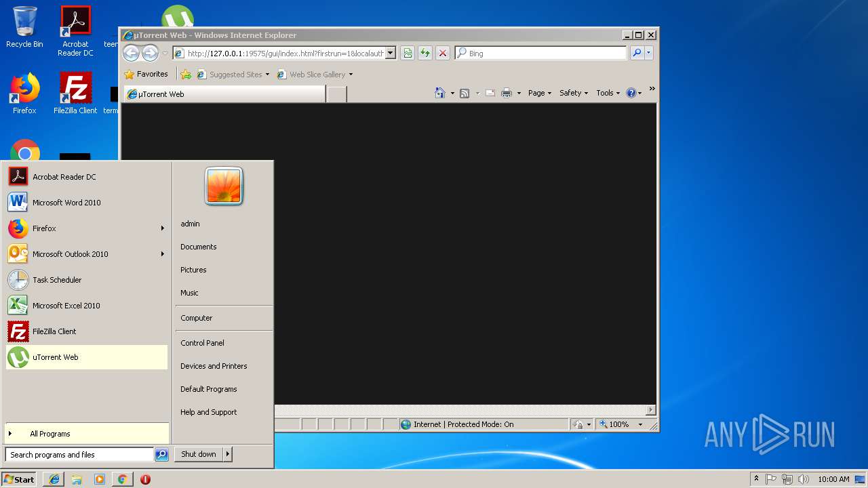The height and width of the screenshot is (488, 868).
Task: Open the Tools menu
Action: [x=608, y=93]
